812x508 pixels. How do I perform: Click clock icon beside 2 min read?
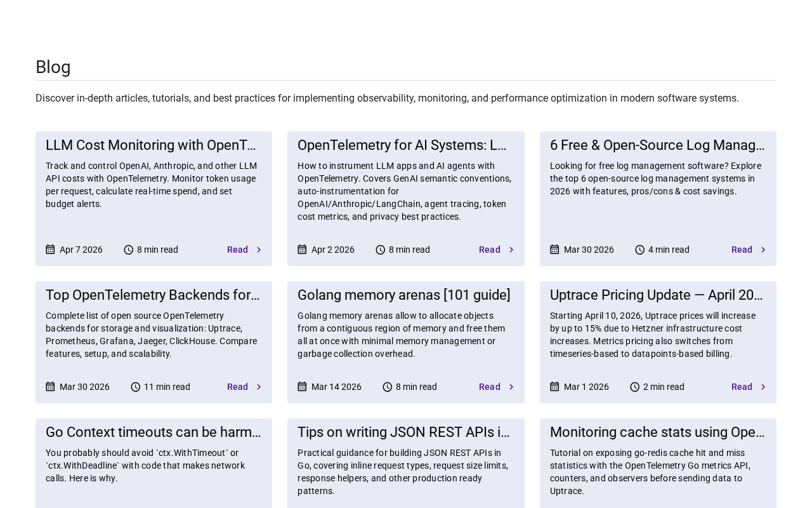(x=635, y=387)
